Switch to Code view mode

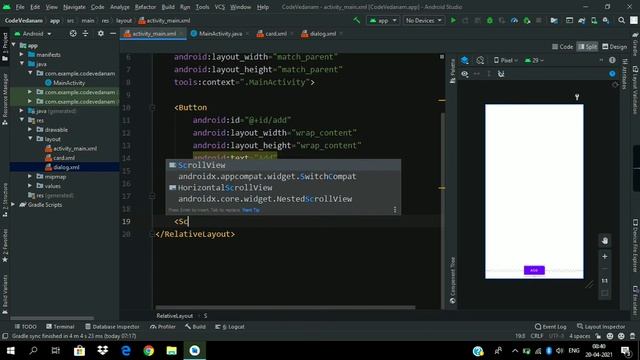562,47
